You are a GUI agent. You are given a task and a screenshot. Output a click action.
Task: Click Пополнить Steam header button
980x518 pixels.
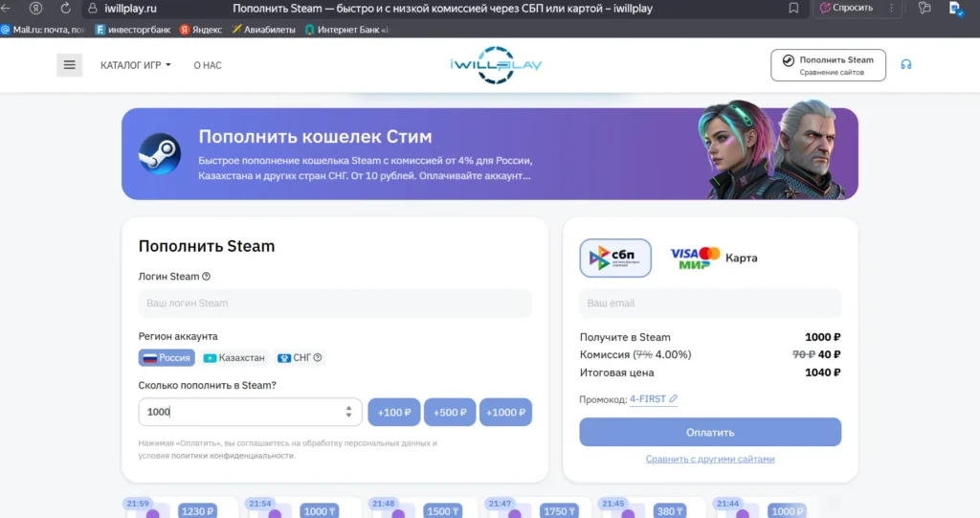828,65
